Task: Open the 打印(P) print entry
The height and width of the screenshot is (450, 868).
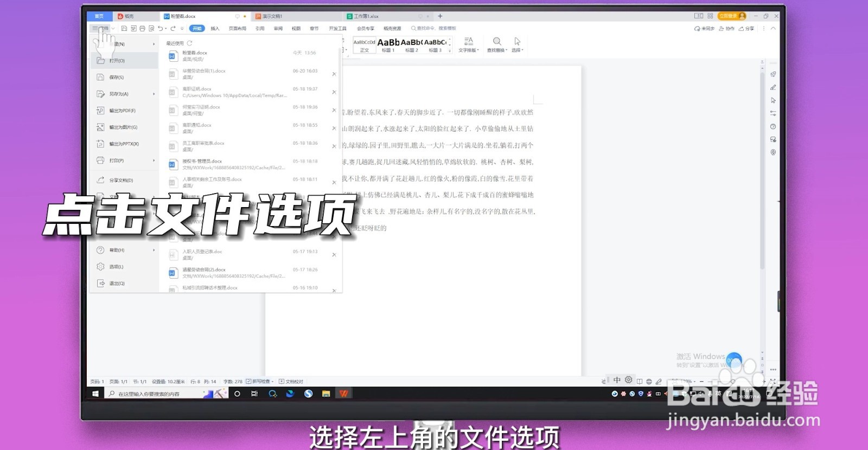Action: [x=124, y=160]
